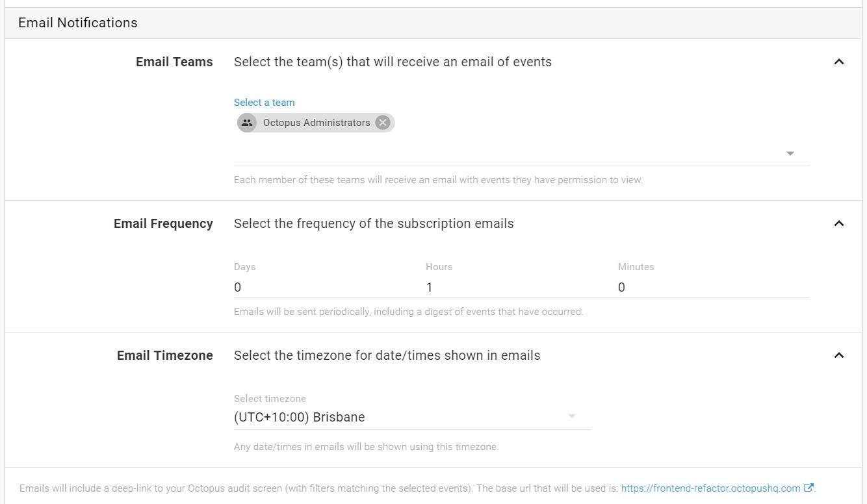The width and height of the screenshot is (867, 504).
Task: Open the Select a team dropdown arrow
Action: [790, 154]
